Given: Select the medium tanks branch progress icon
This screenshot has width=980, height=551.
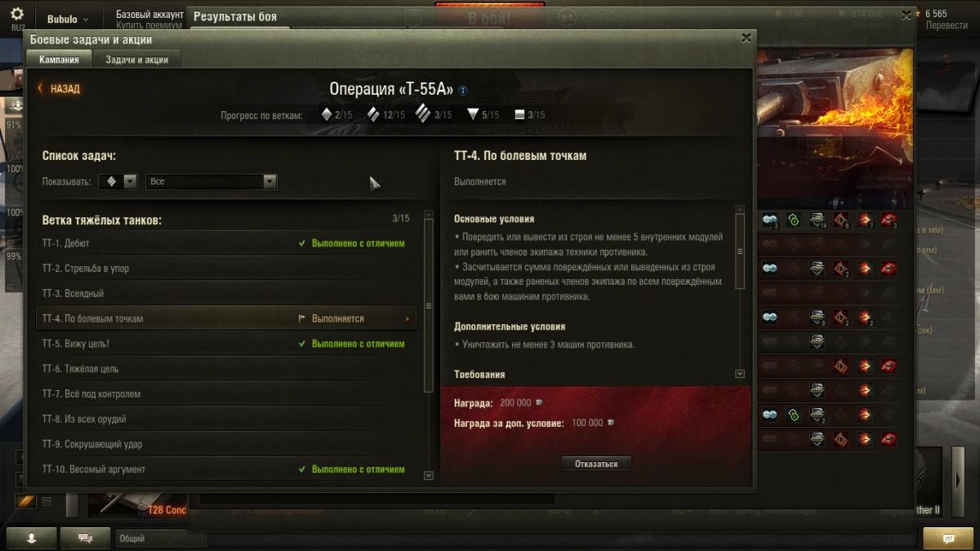Looking at the screenshot, I should [373, 114].
